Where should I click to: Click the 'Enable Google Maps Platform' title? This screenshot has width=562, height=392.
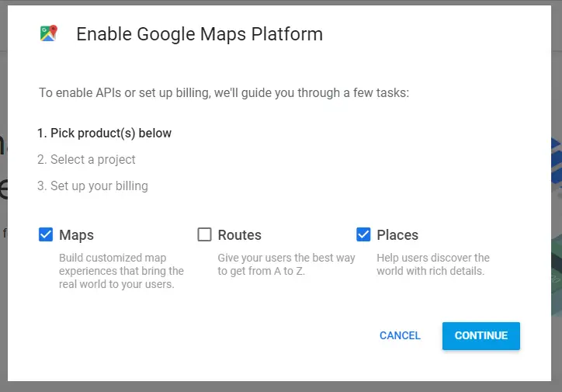point(199,34)
